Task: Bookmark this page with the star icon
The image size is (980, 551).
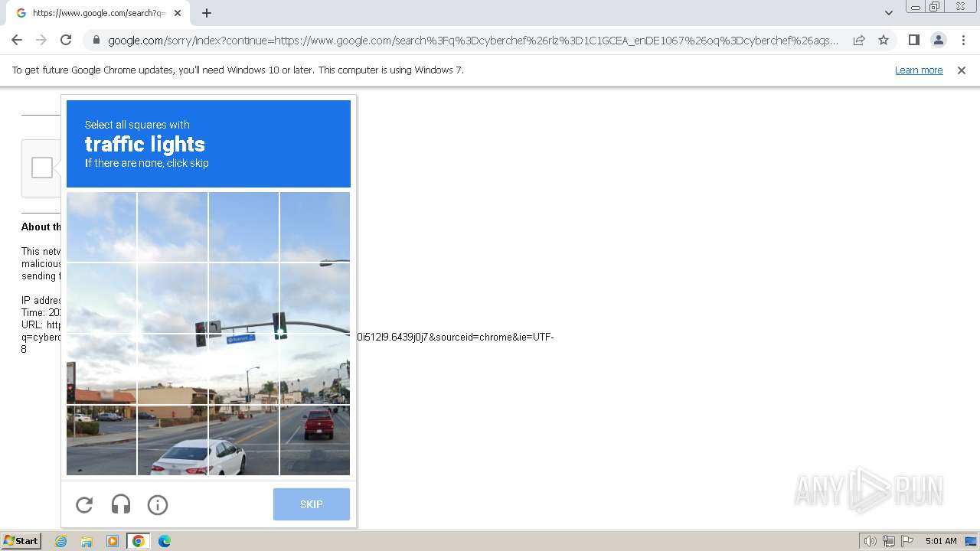Action: coord(884,40)
